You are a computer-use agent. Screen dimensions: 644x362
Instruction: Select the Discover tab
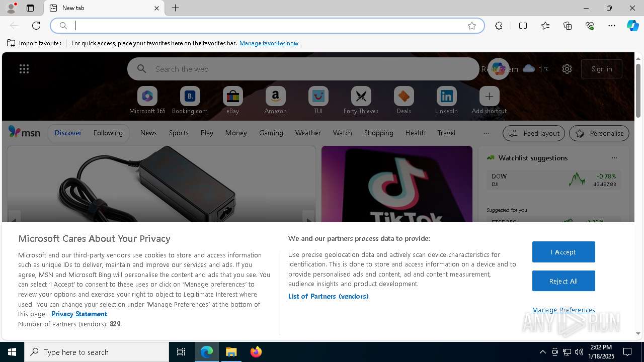pos(68,133)
